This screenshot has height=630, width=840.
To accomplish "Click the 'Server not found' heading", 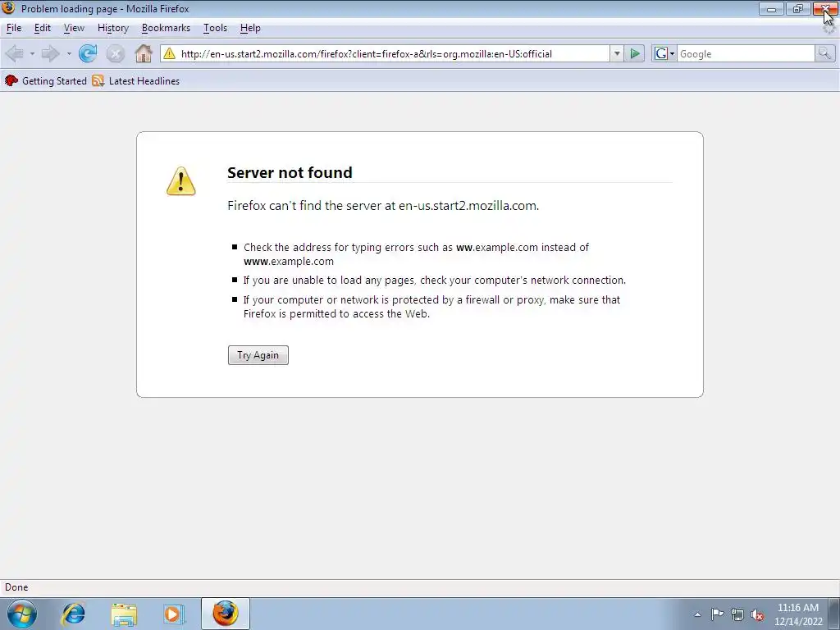I will [290, 172].
